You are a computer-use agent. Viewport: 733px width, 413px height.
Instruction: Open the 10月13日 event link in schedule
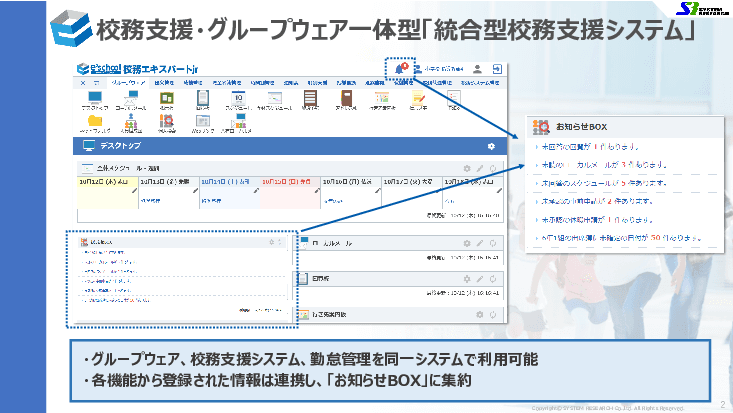coord(151,201)
